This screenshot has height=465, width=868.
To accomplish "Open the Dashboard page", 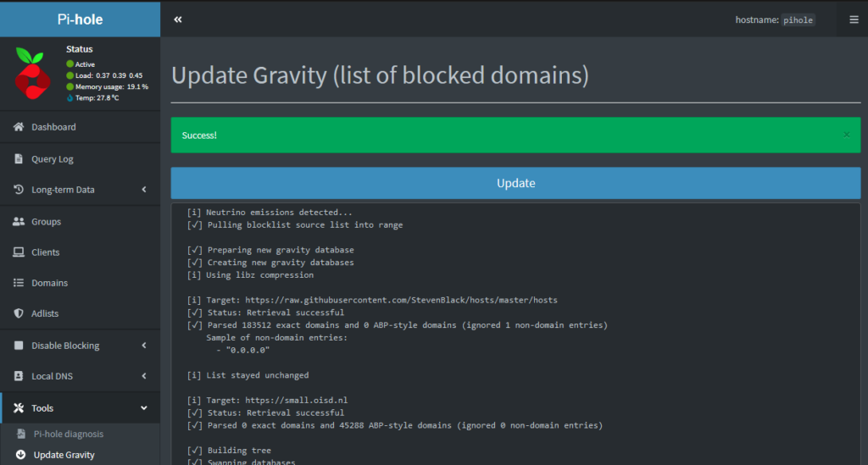I will point(81,126).
